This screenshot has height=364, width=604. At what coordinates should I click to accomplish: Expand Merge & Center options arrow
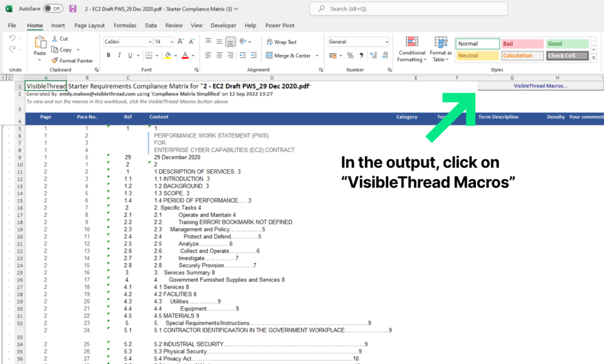(317, 55)
